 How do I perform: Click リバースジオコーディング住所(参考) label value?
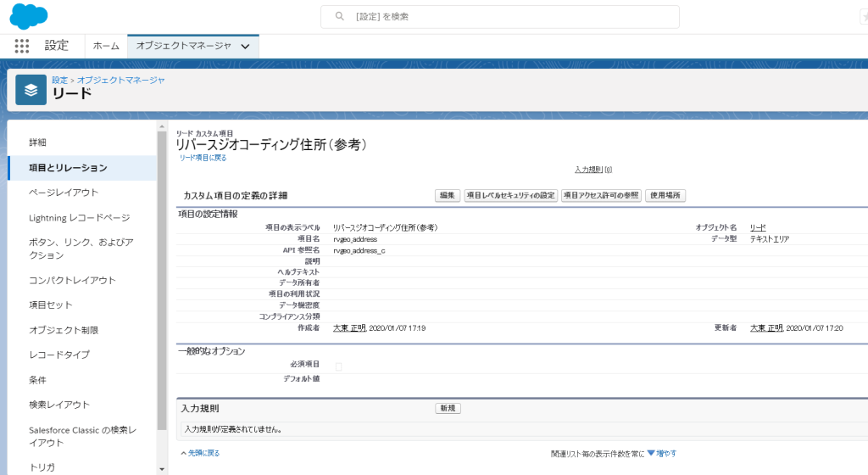[386, 227]
